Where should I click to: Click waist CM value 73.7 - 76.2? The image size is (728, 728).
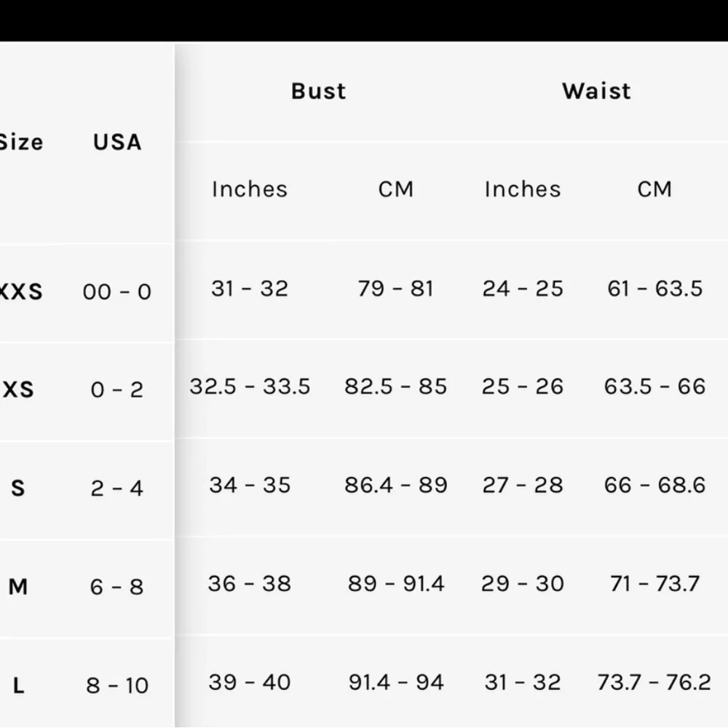(654, 682)
